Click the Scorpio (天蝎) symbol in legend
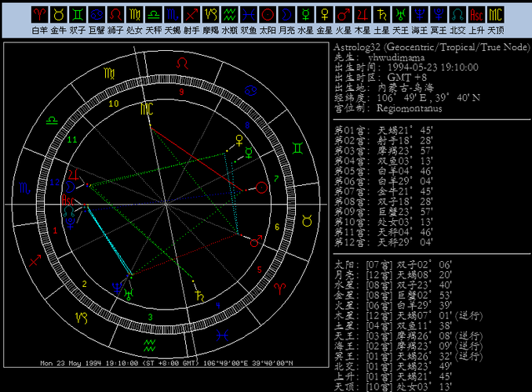Image resolution: width=532 pixels, height=392 pixels. 173,15
